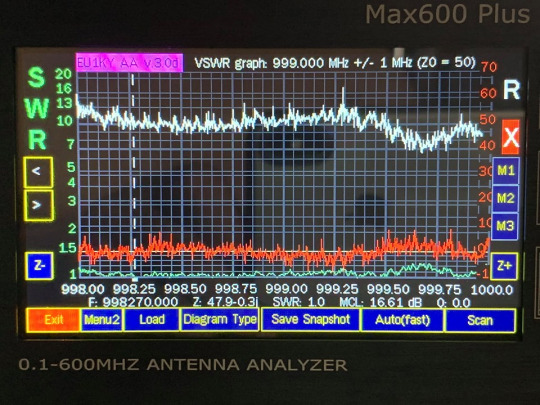540x405 pixels.
Task: Zoom in with the Z+ button
Action: tap(504, 266)
